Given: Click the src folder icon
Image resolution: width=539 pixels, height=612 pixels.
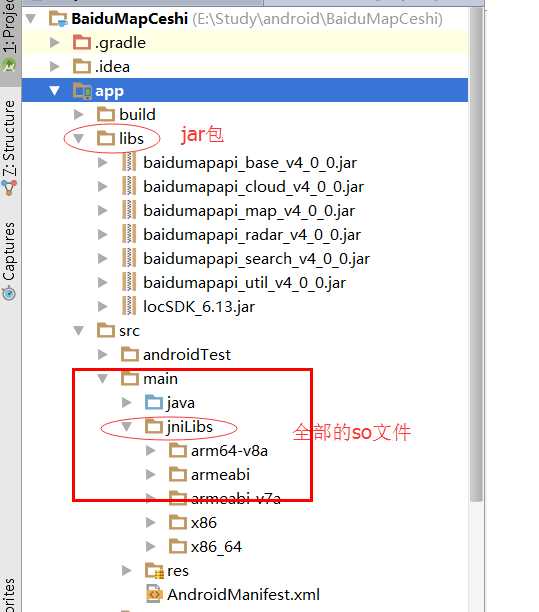Looking at the screenshot, I should tap(106, 331).
